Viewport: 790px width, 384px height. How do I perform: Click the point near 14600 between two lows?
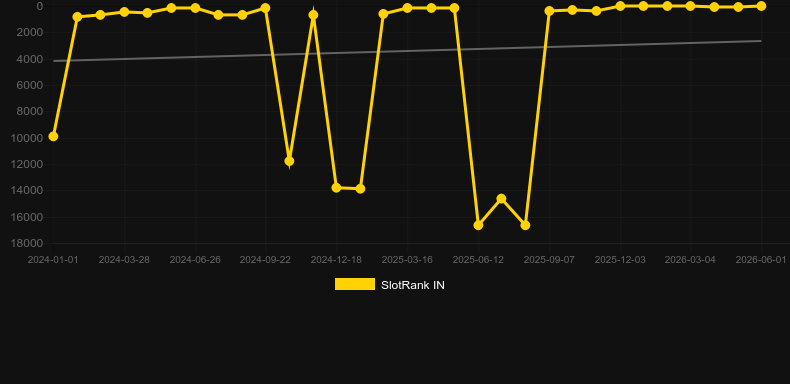(x=501, y=199)
